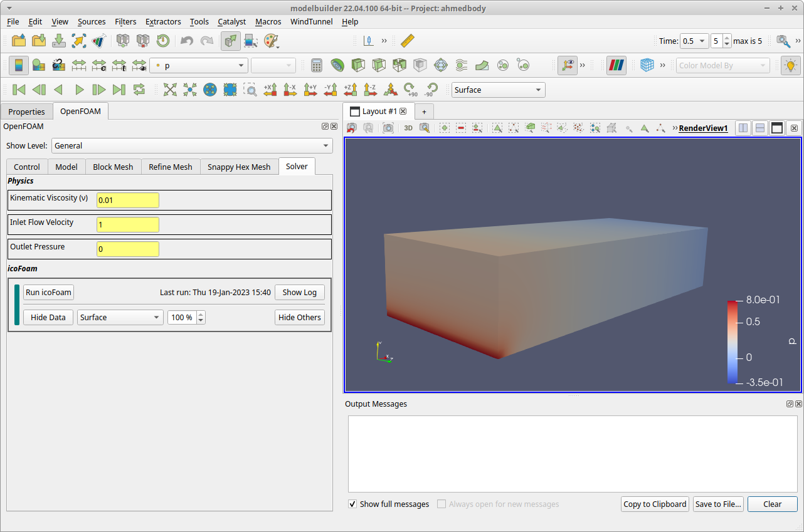Click the Undo arrow icon
This screenshot has height=532, width=804.
point(186,41)
